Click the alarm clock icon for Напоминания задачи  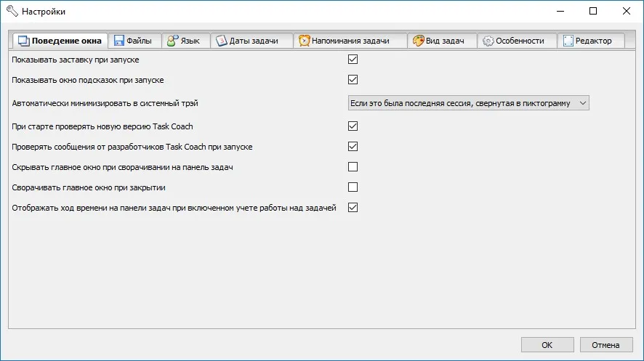click(x=304, y=41)
